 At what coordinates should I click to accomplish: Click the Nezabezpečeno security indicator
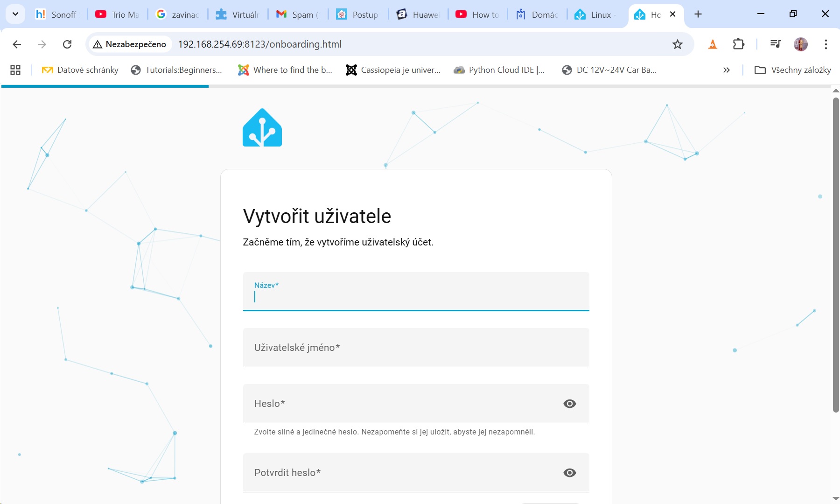tap(130, 44)
